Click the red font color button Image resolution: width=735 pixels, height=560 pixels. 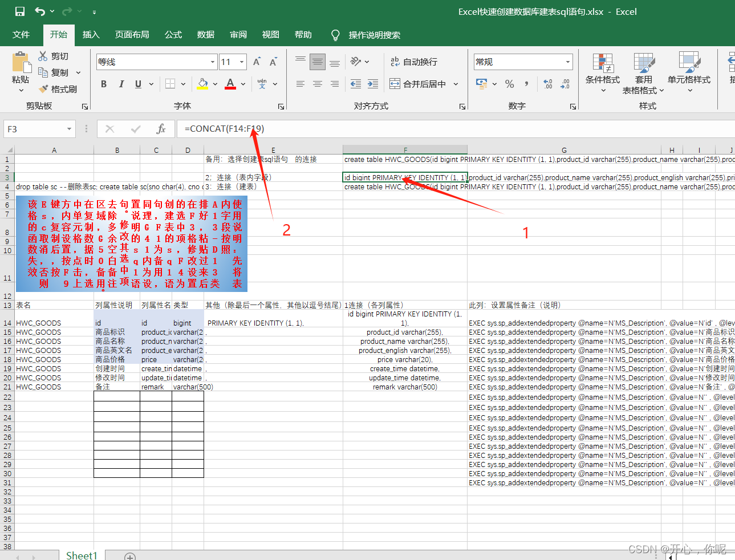point(230,84)
